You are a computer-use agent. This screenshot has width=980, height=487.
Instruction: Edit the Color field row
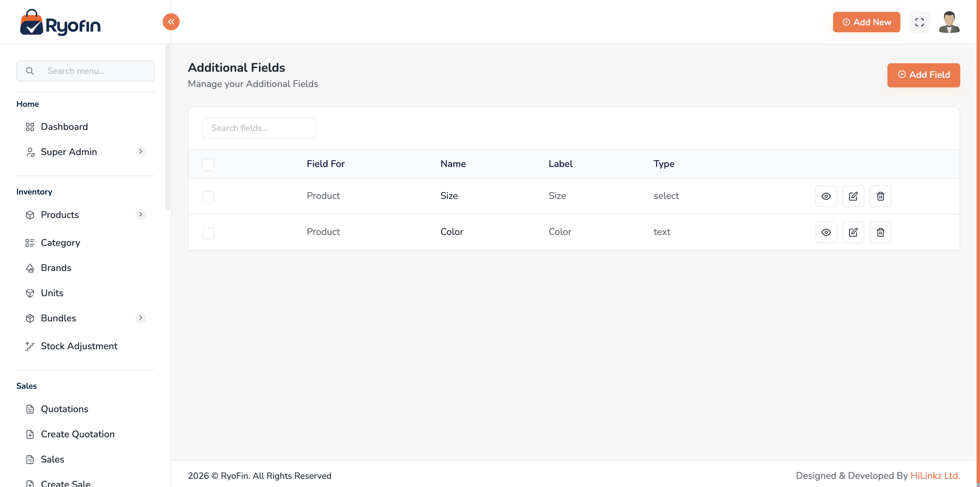[853, 232]
